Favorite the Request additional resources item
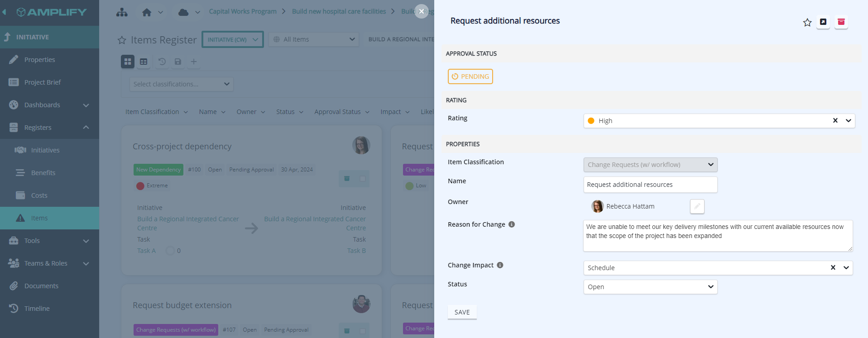The width and height of the screenshot is (868, 338). pyautogui.click(x=807, y=23)
